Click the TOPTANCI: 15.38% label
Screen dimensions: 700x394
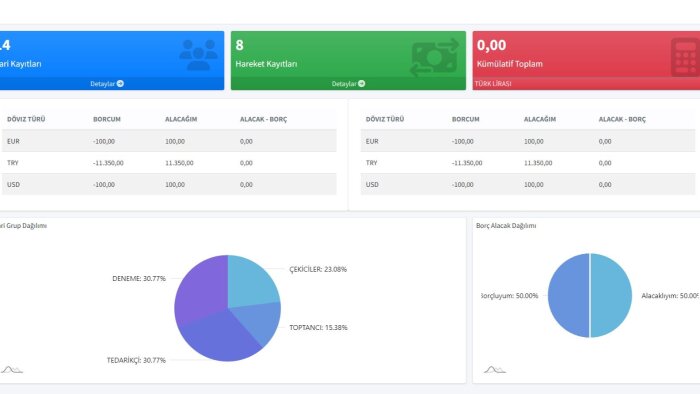point(318,327)
